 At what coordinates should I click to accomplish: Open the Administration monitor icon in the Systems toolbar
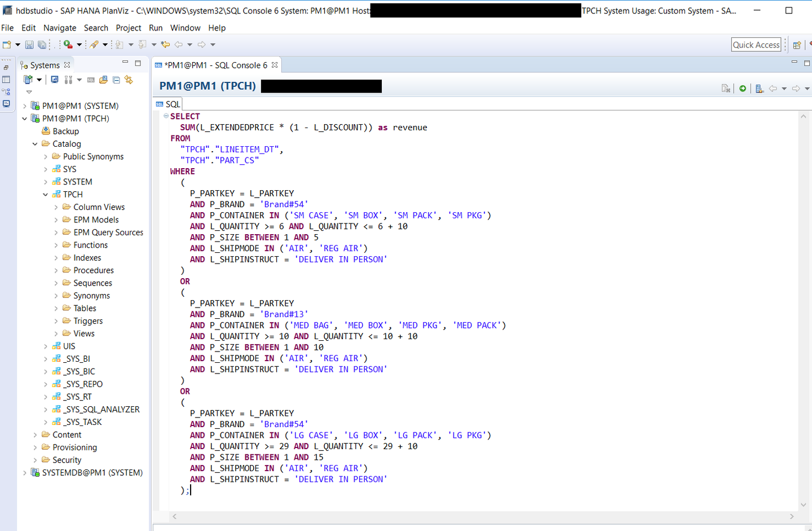point(55,80)
